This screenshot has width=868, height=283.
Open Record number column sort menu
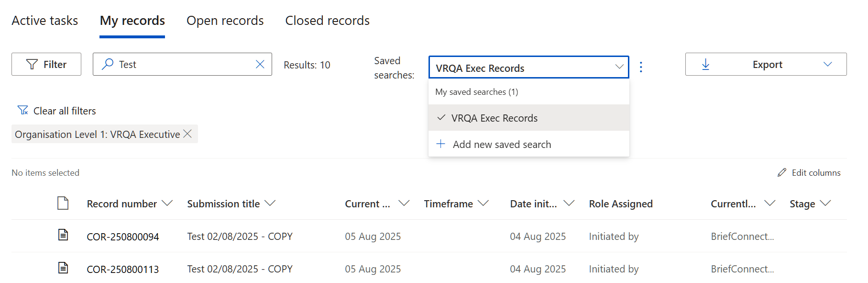point(167,203)
